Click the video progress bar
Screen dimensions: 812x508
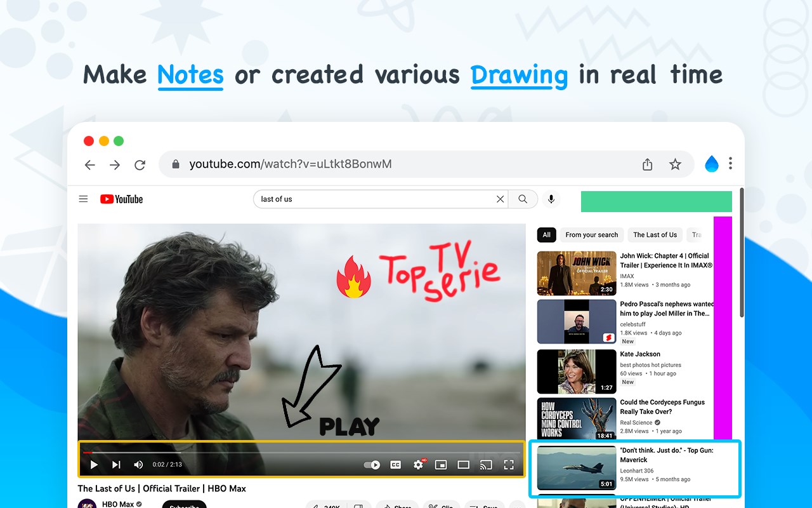(x=301, y=452)
